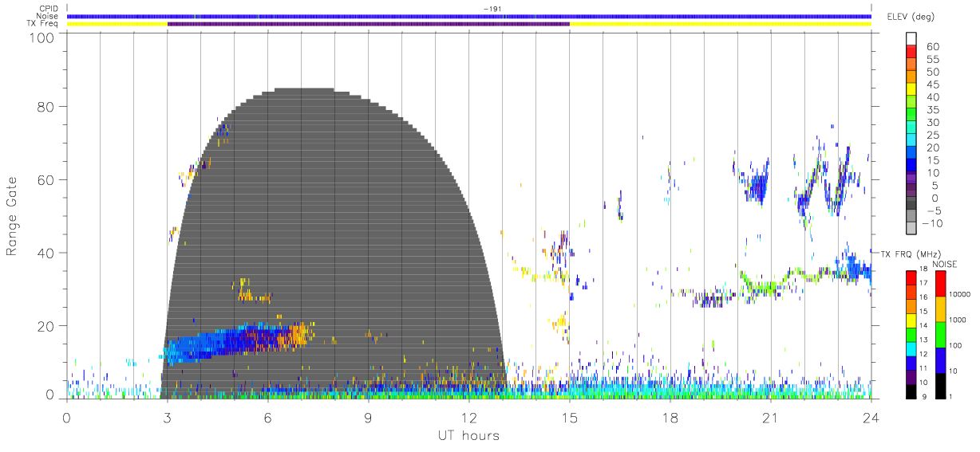Click the -10 label on elevation colorbar
This screenshot has height=452, width=980.
click(933, 224)
